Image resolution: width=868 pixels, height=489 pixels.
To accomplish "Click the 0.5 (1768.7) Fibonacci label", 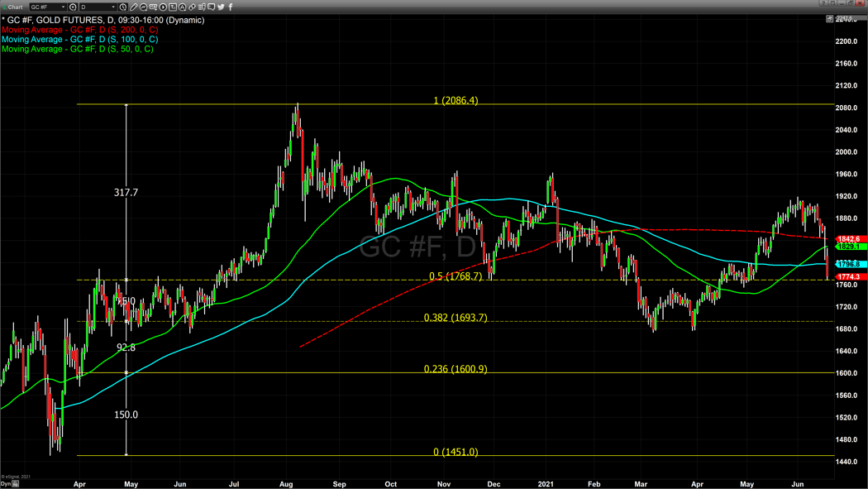I will 455,276.
